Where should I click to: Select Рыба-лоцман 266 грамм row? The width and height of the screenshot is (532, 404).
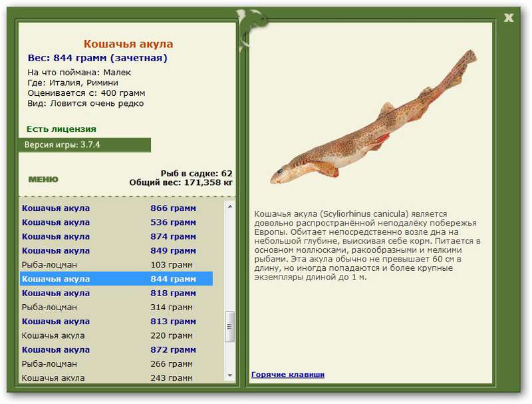[116, 364]
